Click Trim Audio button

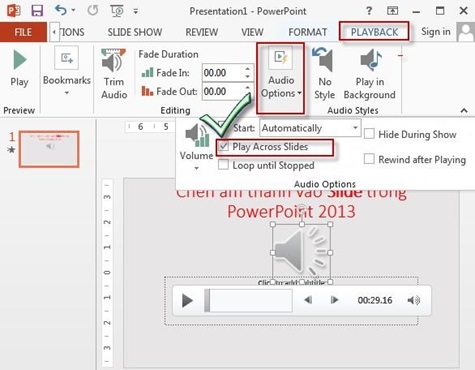coord(114,74)
